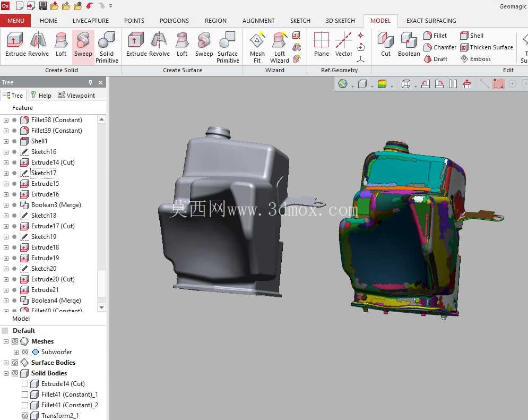The image size is (528, 420).
Task: Apply the Fillet tool
Action: (435, 36)
